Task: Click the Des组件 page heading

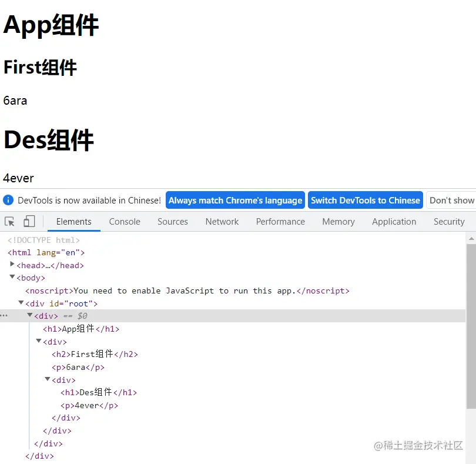Action: (x=49, y=140)
